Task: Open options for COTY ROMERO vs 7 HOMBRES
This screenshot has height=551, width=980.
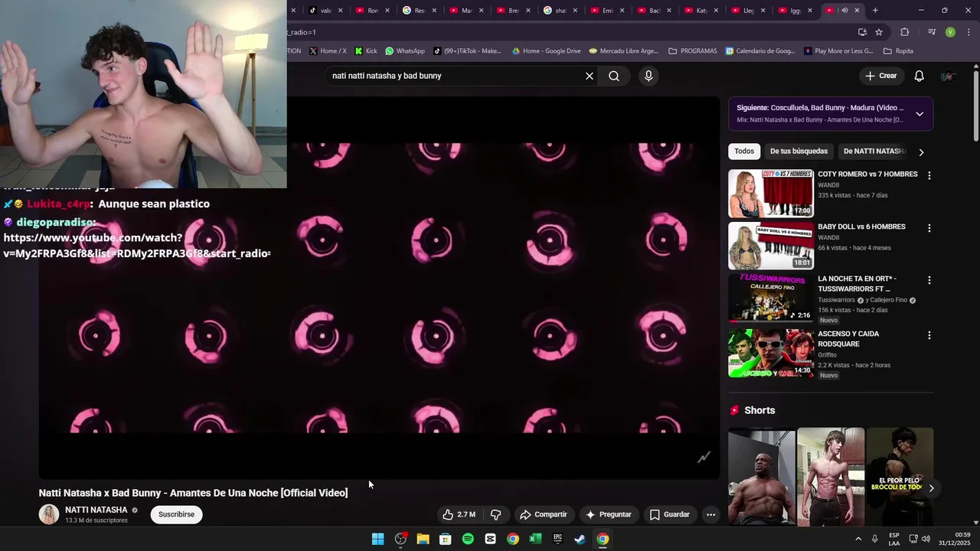Action: [929, 175]
